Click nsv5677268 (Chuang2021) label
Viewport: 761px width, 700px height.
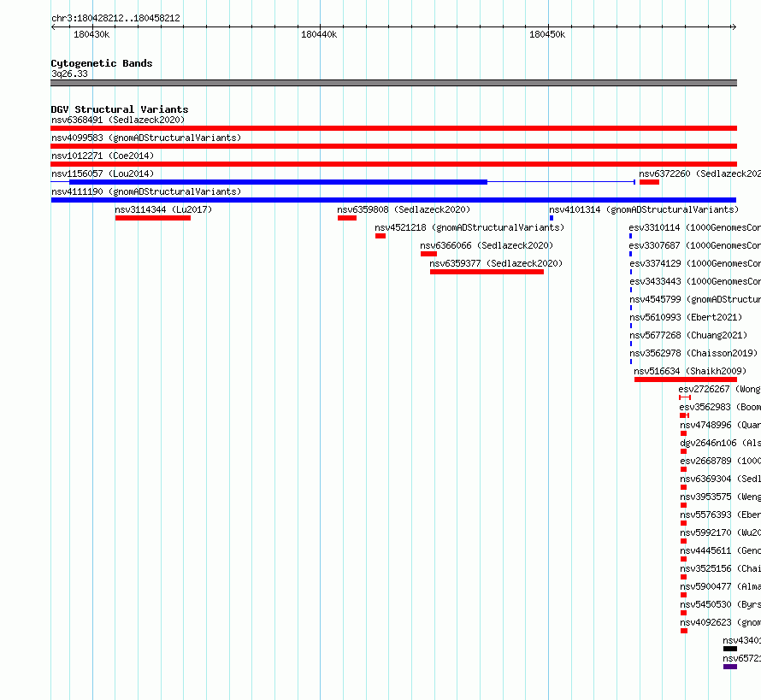688,335
